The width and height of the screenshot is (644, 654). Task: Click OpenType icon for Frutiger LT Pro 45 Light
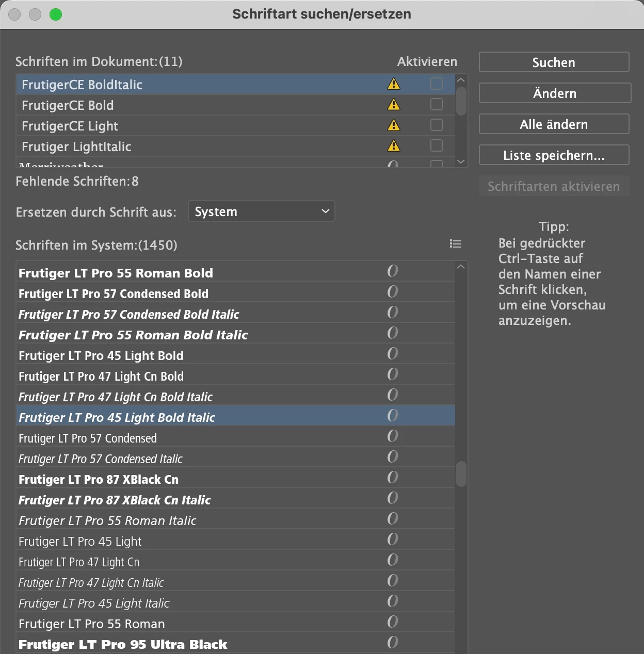393,539
